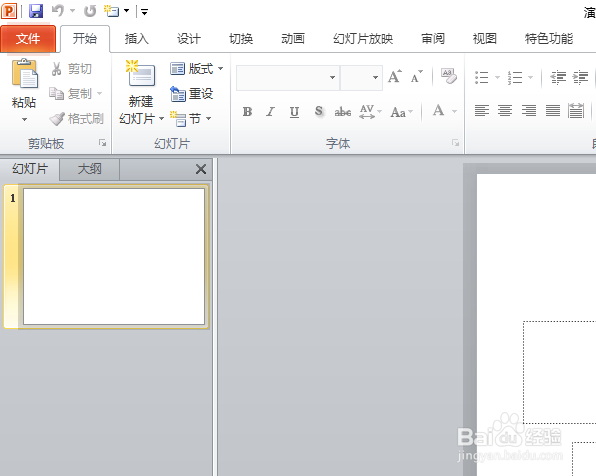Open the 节 section menu
This screenshot has height=476, width=596.
pyautogui.click(x=190, y=119)
